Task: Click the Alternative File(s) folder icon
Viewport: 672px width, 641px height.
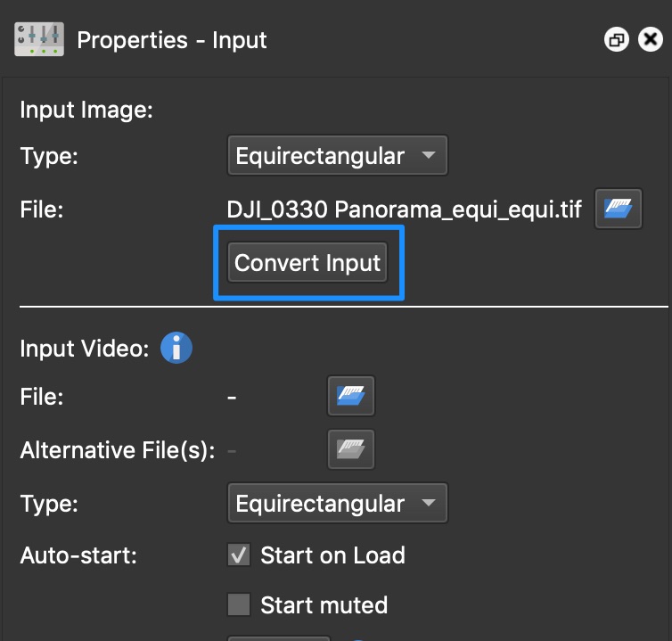Action: [351, 449]
